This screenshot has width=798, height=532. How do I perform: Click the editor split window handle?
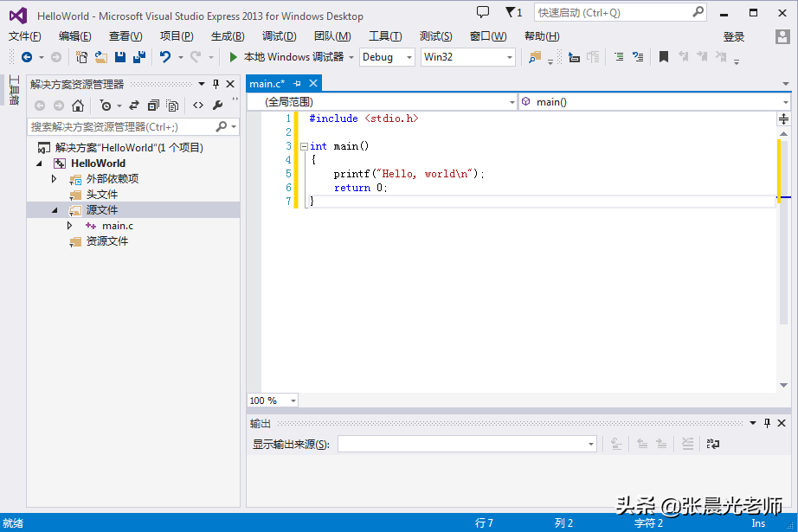click(784, 119)
